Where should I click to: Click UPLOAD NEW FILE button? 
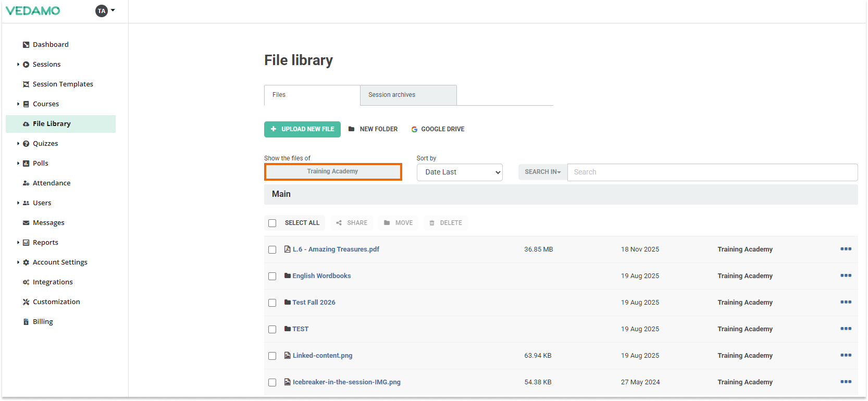click(x=302, y=129)
